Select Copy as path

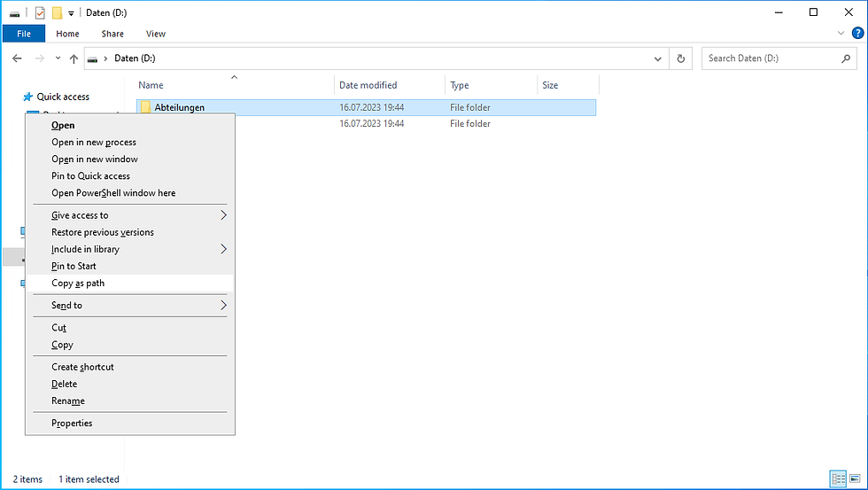click(130, 283)
